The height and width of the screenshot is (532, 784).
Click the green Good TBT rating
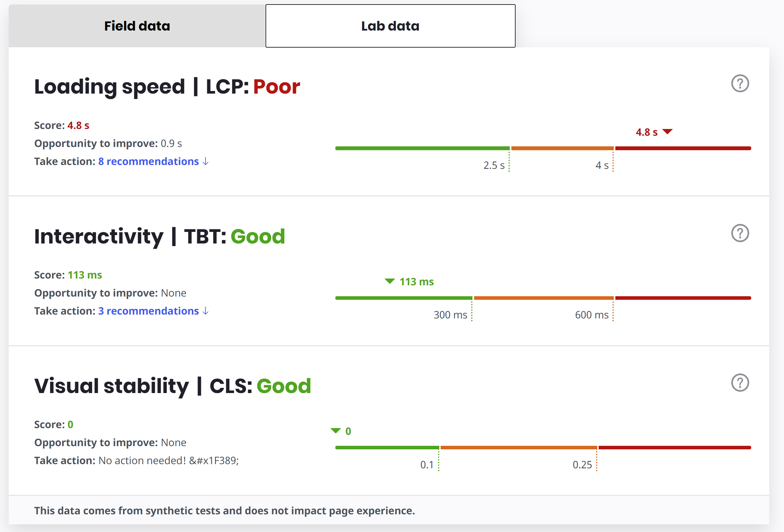258,236
